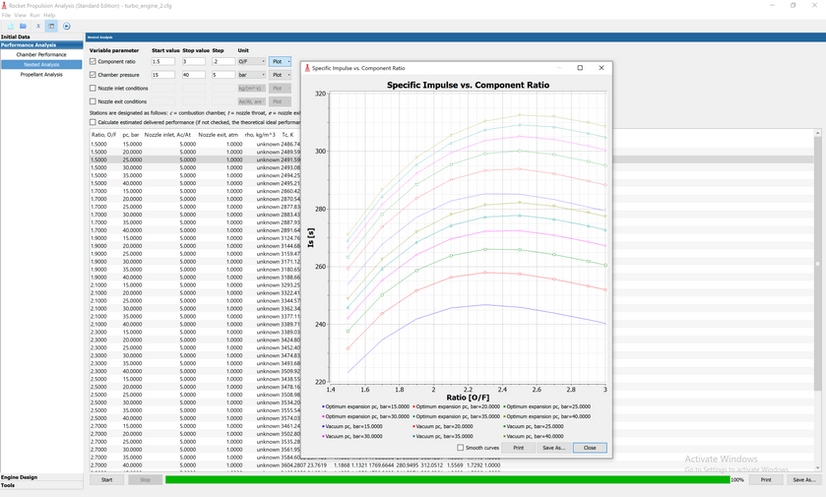Open the File menu
The image size is (826, 497).
[x=6, y=15]
